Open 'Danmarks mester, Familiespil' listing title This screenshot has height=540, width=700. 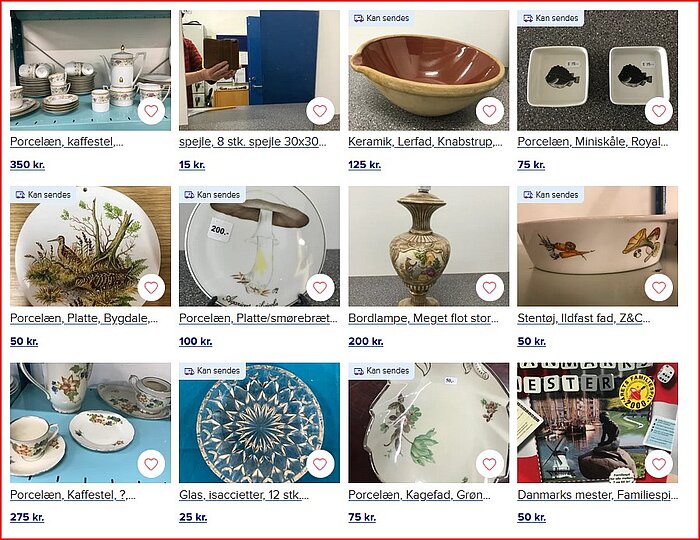click(x=598, y=495)
